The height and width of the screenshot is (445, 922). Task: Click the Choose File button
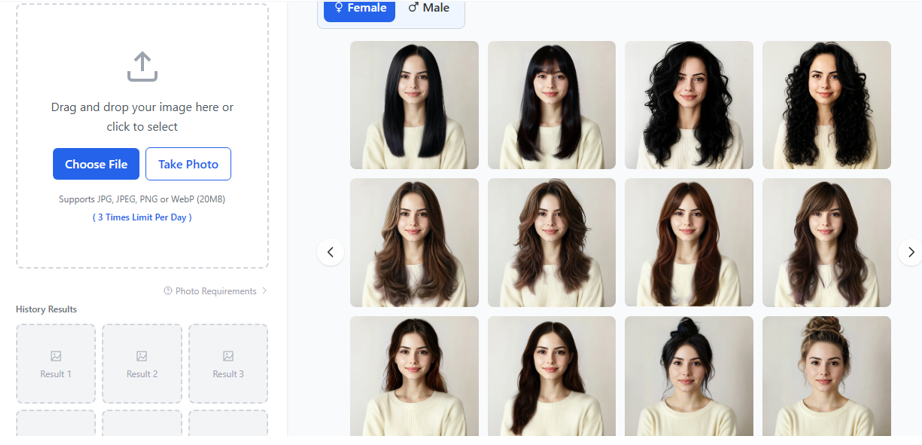click(x=96, y=164)
